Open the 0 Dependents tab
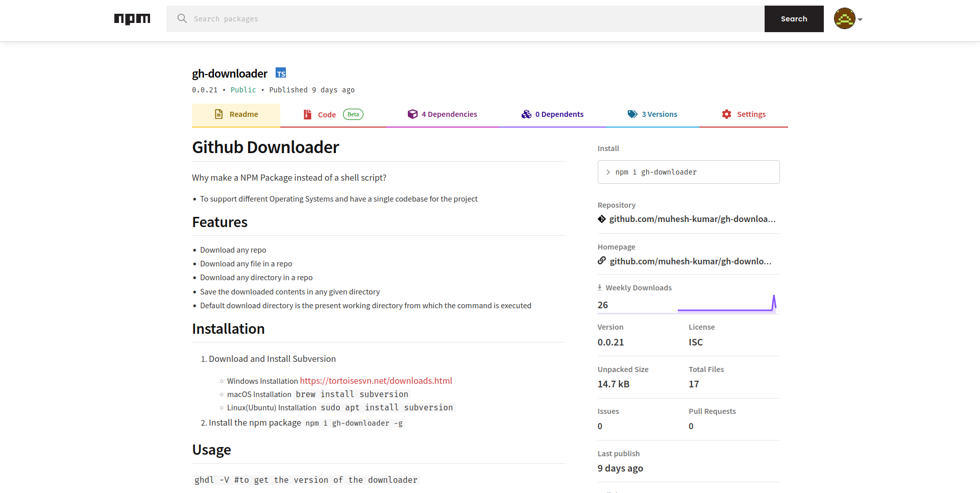The height and width of the screenshot is (493, 980). click(552, 114)
